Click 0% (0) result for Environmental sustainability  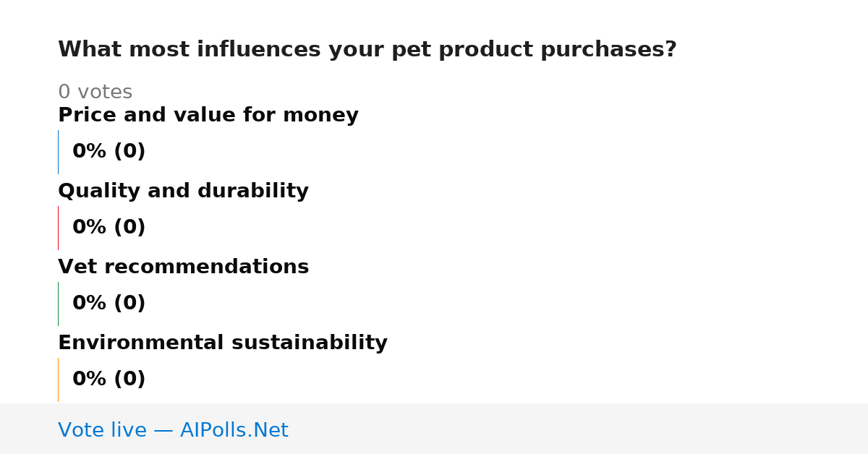(x=109, y=380)
